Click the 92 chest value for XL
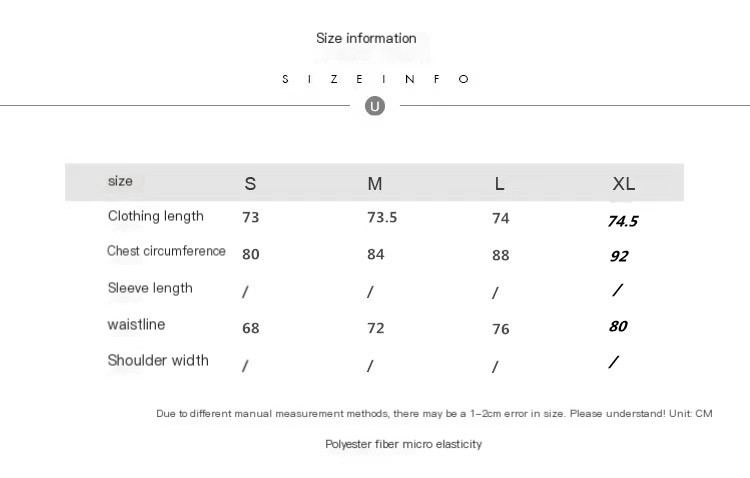Image resolution: width=750 pixels, height=478 pixels. click(619, 256)
